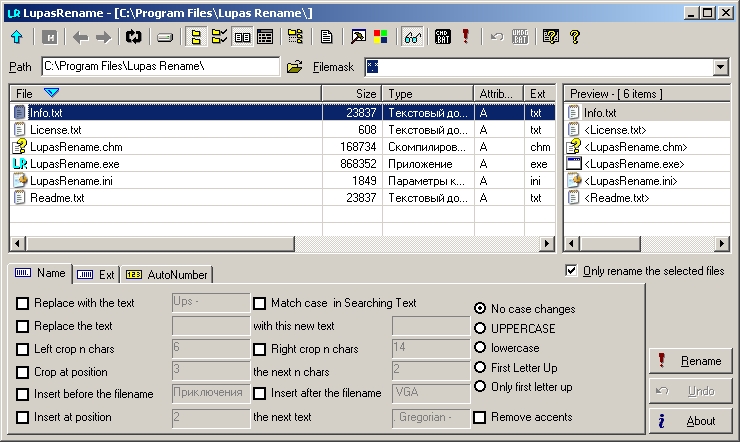The image size is (740, 442).
Task: Open the drive selection icon
Action: (165, 37)
